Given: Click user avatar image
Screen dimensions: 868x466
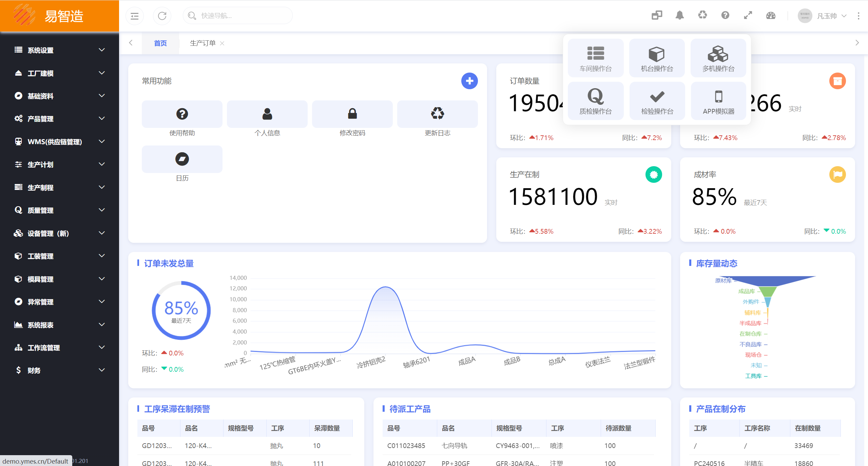Looking at the screenshot, I should pyautogui.click(x=805, y=16).
